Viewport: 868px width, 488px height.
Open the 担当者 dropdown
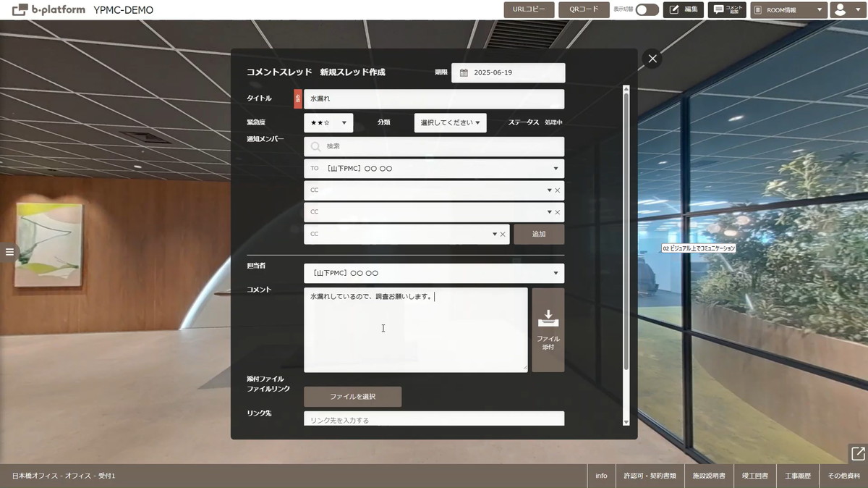coord(434,273)
